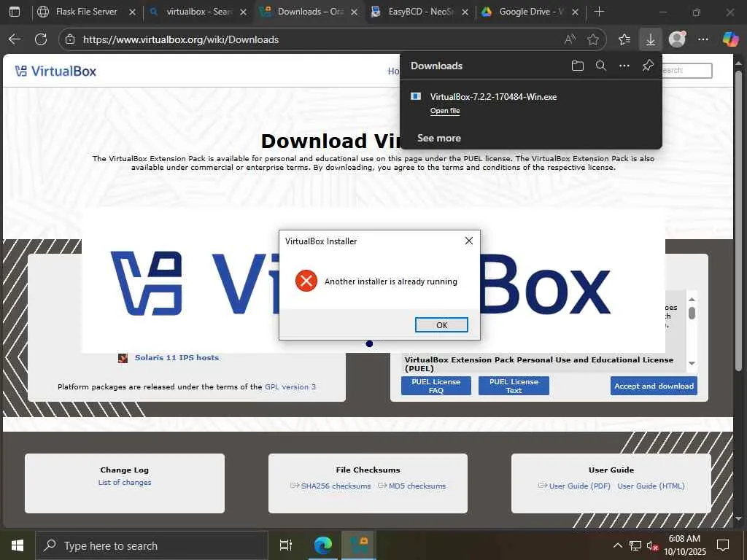This screenshot has width=747, height=560.
Task: View site information lock icon
Action: coord(70,39)
